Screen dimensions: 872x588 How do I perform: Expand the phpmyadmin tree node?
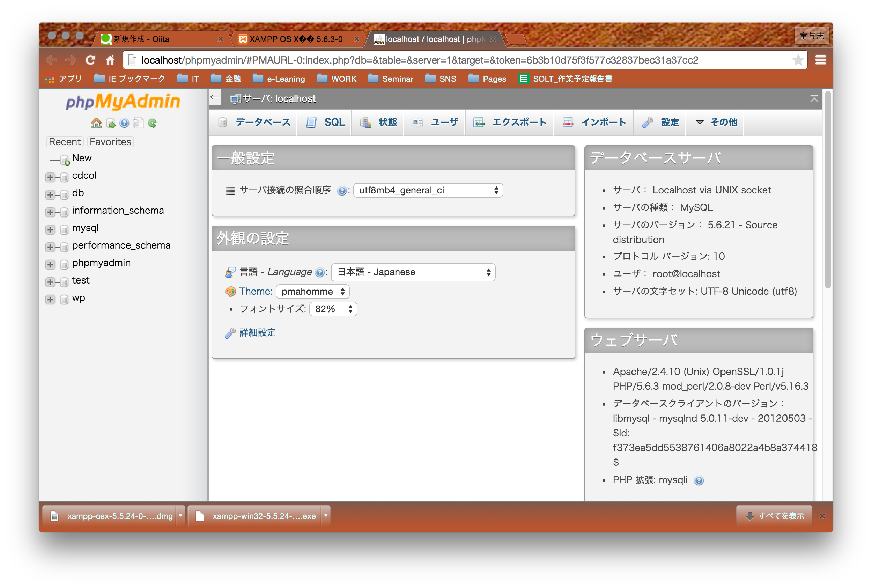[x=50, y=264]
